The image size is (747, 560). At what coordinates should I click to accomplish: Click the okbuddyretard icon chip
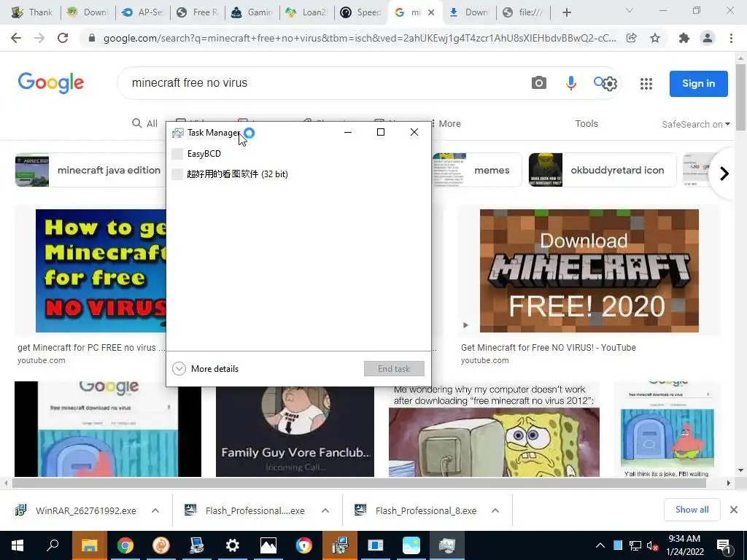click(603, 170)
